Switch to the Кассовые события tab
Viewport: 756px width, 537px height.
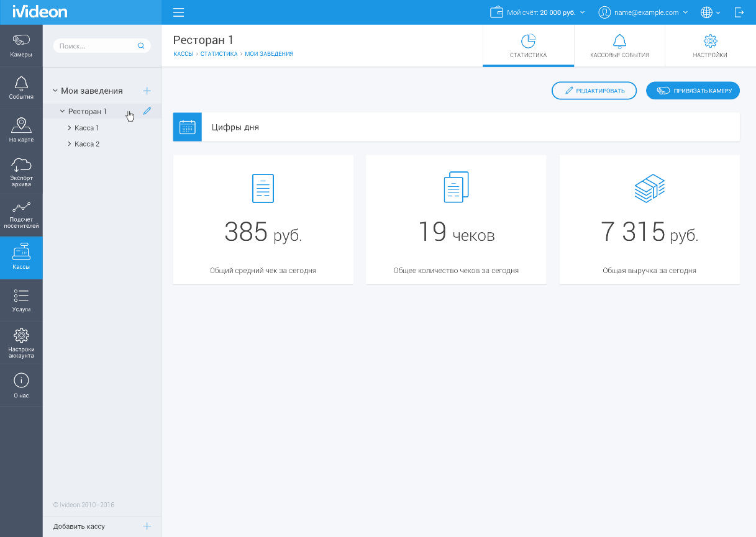point(619,46)
